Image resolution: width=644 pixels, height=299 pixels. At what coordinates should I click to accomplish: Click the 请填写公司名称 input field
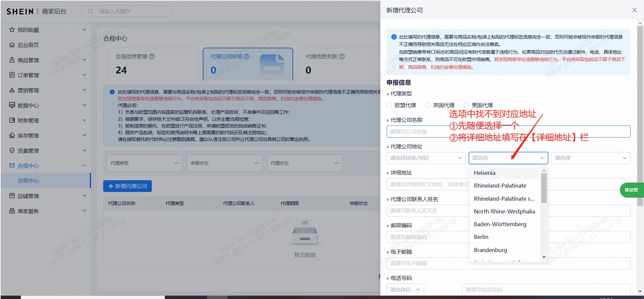tap(508, 132)
